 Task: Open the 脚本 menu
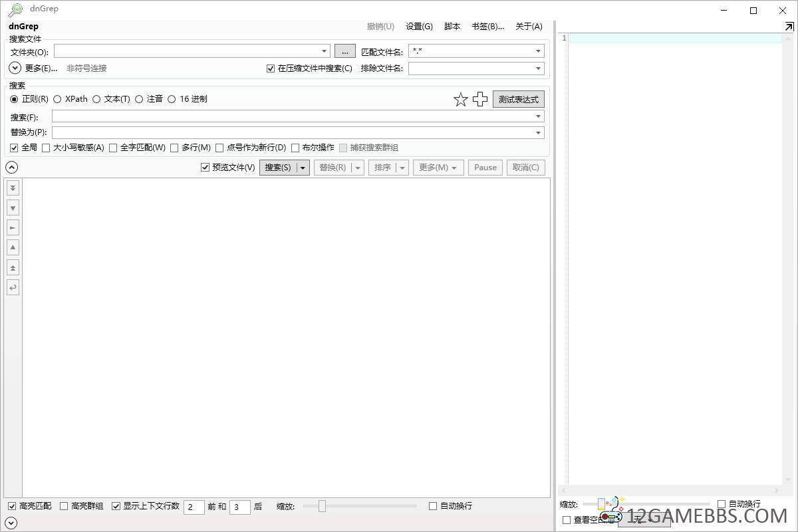(x=452, y=27)
